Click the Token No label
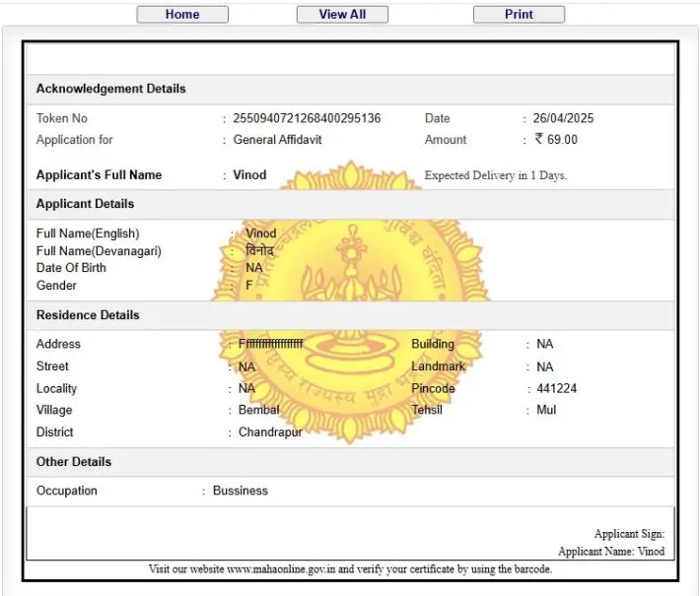 (61, 118)
